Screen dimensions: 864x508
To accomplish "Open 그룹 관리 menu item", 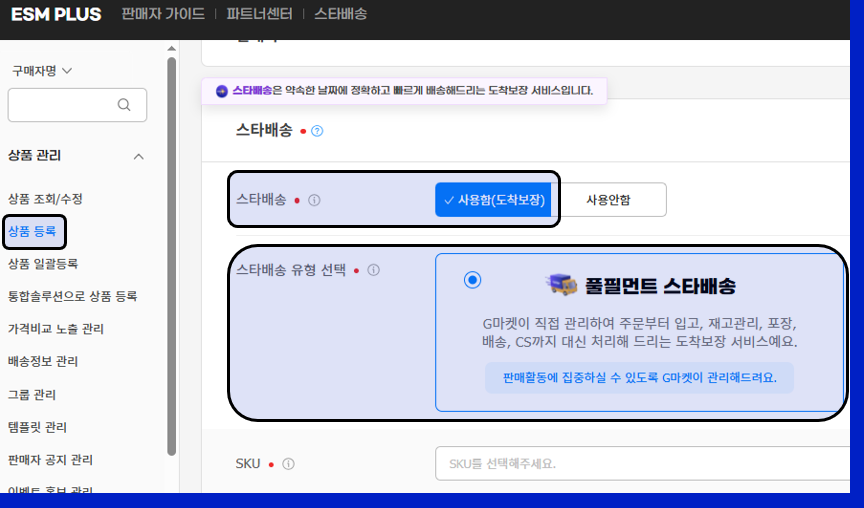I will [x=32, y=394].
